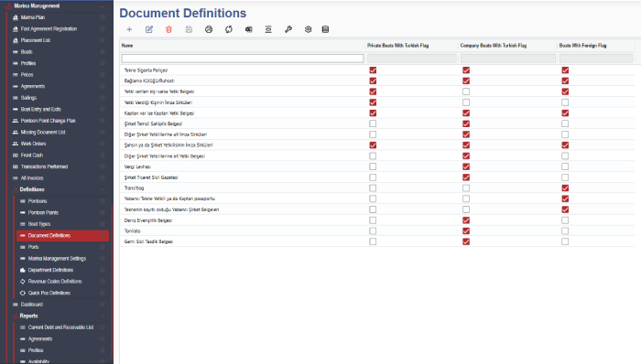This screenshot has width=641, height=364.
Task: Star the Placement List menu item
Action: click(103, 40)
